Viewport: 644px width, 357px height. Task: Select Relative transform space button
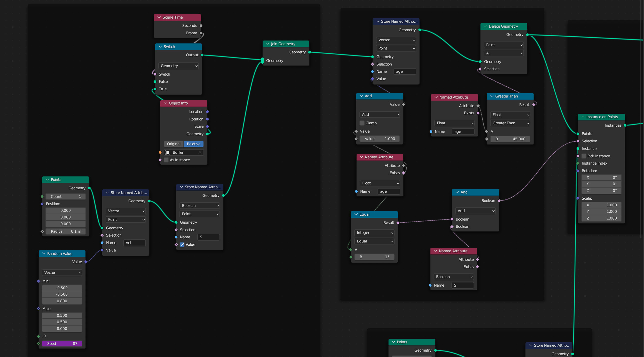(194, 144)
